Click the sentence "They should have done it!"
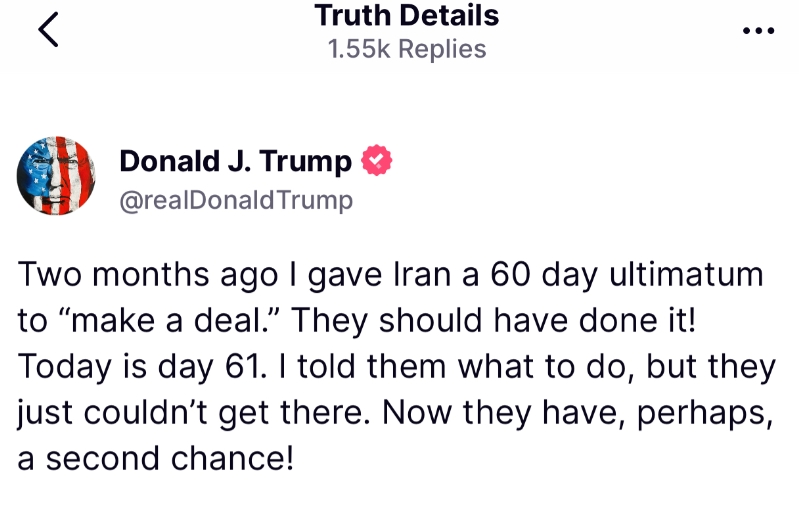Screen dimensions: 799x512 (x=493, y=321)
